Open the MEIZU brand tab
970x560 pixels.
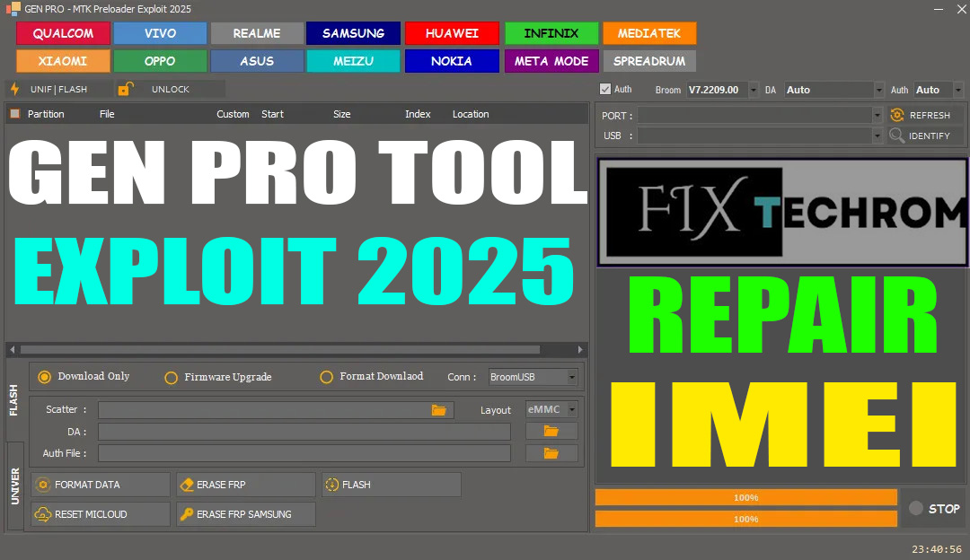pyautogui.click(x=353, y=61)
